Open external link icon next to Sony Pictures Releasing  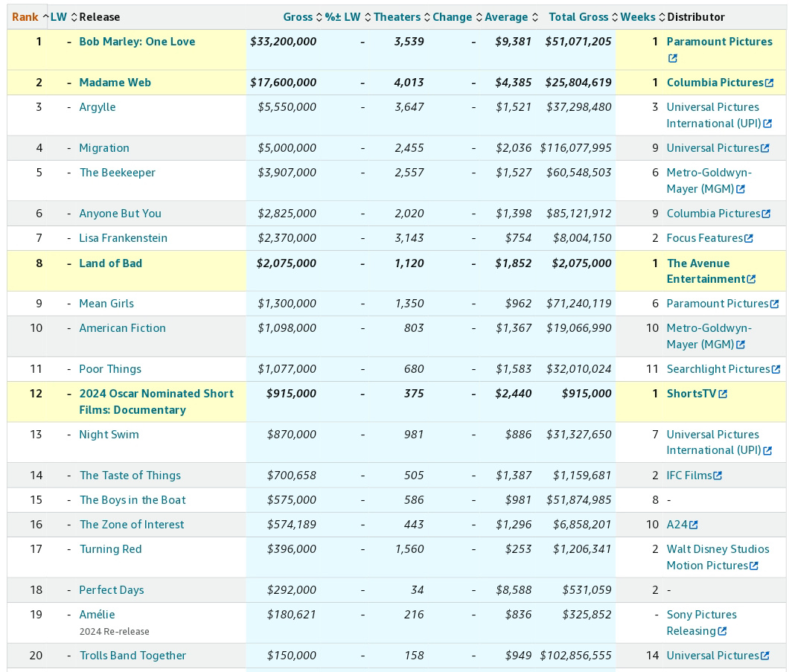(x=722, y=631)
